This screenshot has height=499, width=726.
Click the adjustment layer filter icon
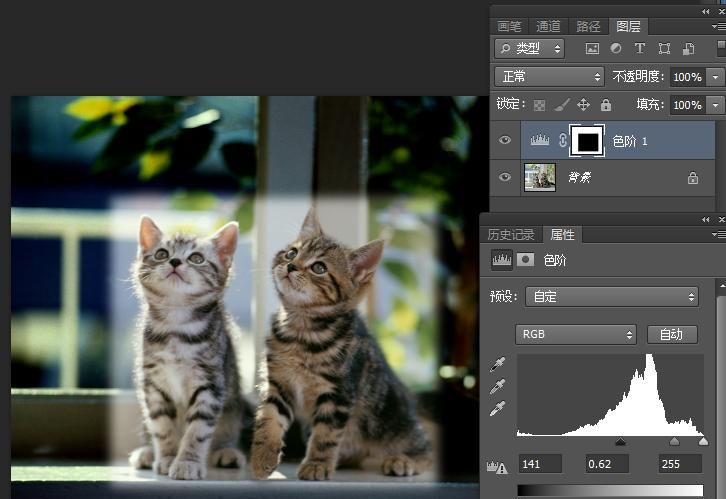[x=616, y=48]
